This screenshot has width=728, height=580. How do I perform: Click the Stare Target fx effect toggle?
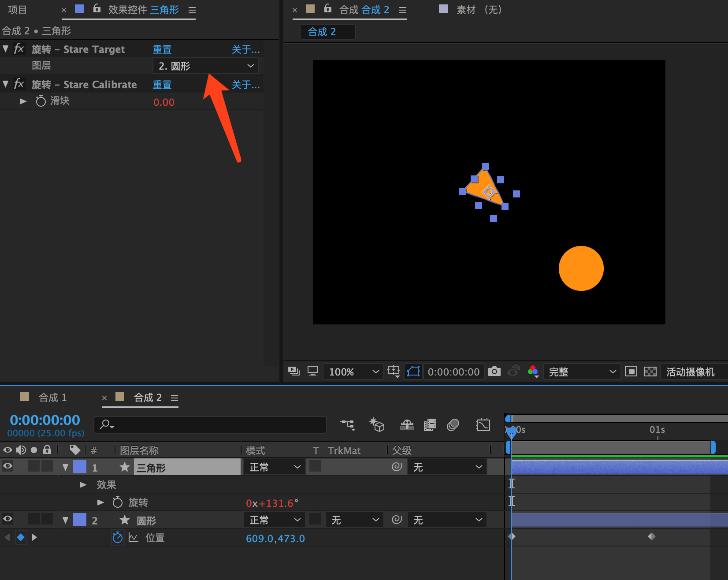pyautogui.click(x=19, y=48)
